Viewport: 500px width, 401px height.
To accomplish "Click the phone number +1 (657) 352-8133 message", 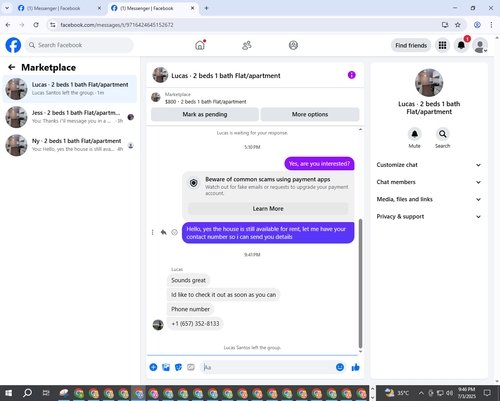I will (x=195, y=324).
